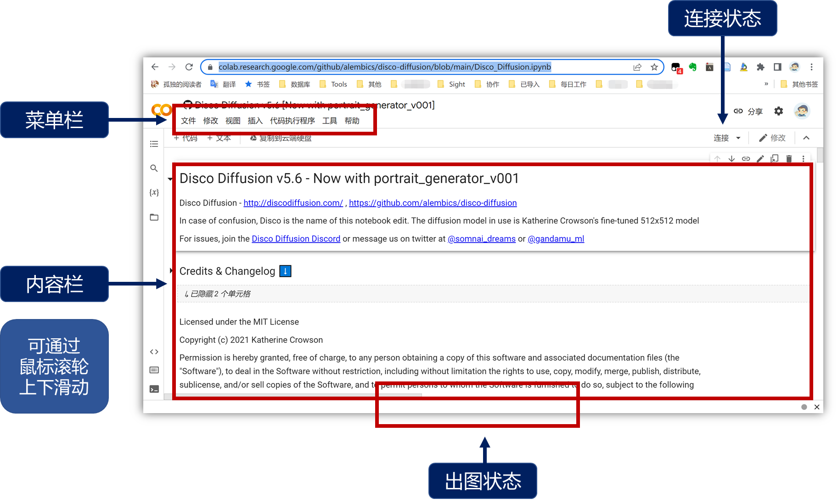The width and height of the screenshot is (838, 504).
Task: Open the Disco Diffusion Discord link
Action: 296,239
